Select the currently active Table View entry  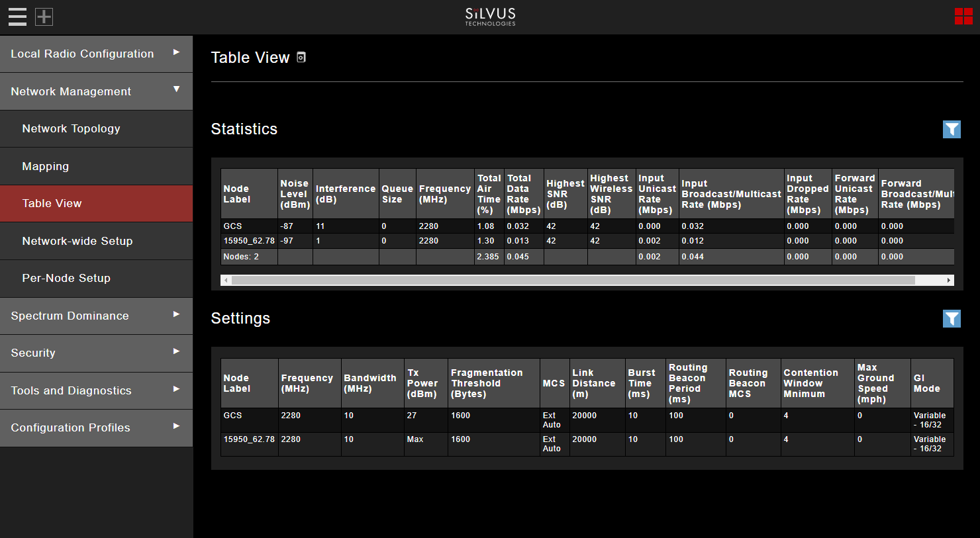[97, 203]
